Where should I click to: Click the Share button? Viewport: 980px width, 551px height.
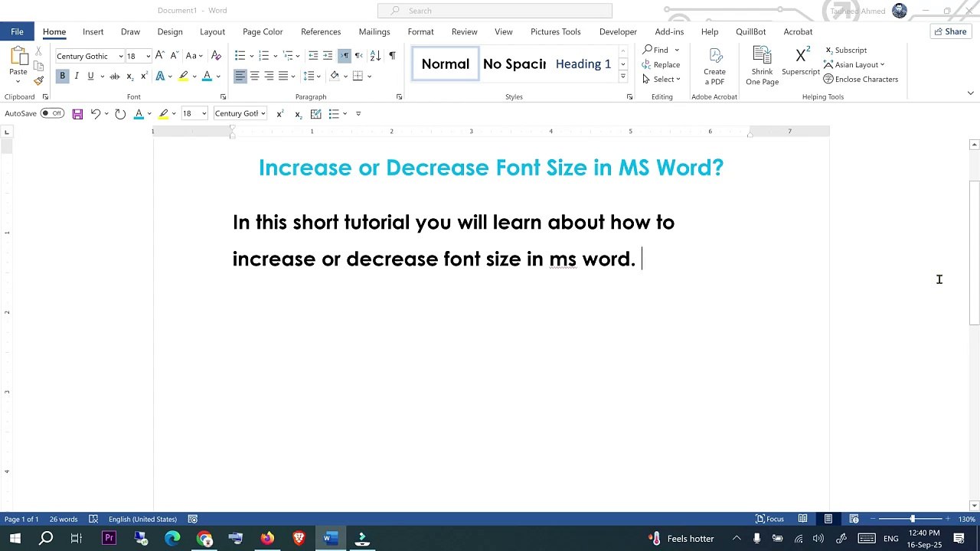tap(950, 31)
